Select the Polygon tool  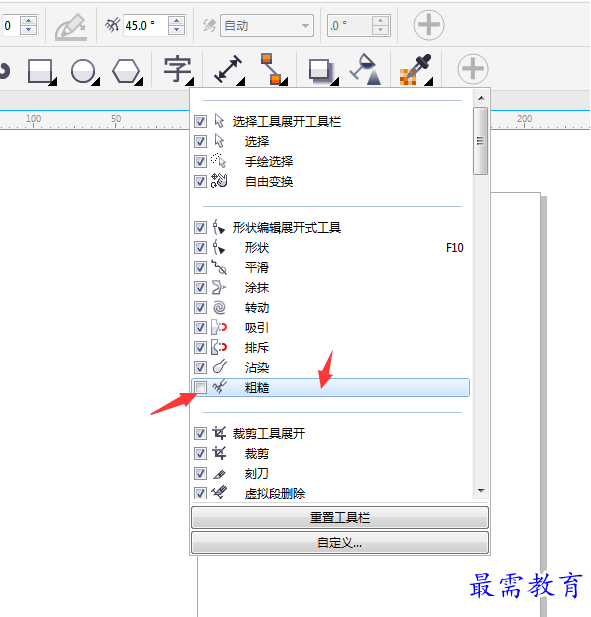(x=126, y=71)
